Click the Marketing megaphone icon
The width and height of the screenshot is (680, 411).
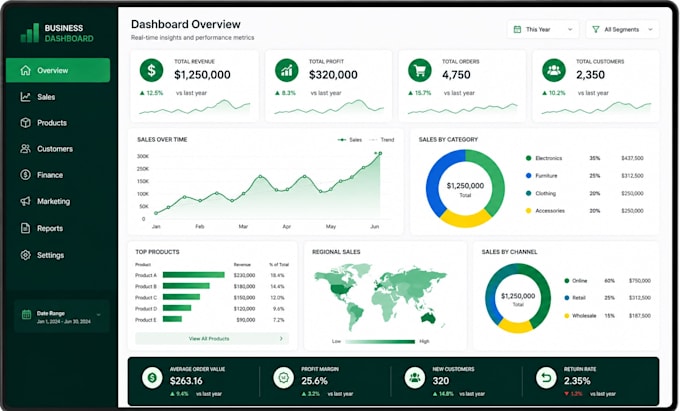tap(26, 201)
